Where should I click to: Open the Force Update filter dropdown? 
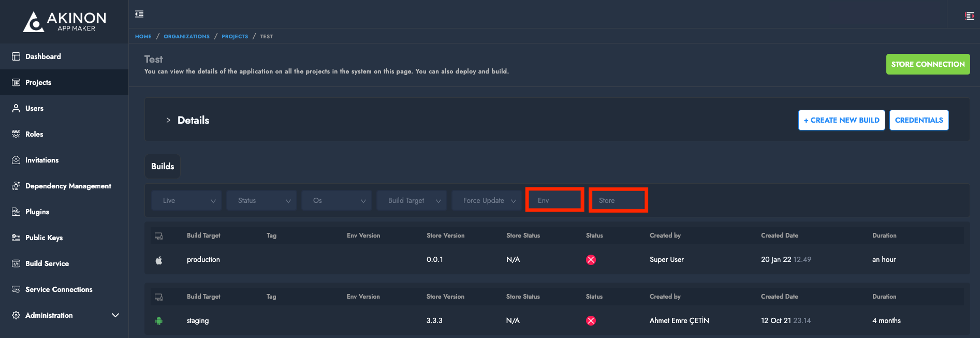(x=487, y=200)
